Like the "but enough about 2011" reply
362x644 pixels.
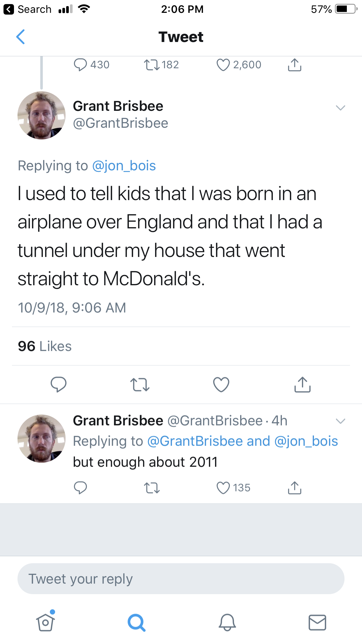(223, 487)
